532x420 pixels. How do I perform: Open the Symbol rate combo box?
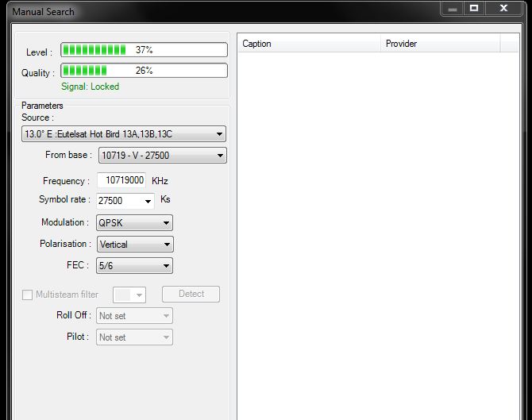click(x=125, y=201)
